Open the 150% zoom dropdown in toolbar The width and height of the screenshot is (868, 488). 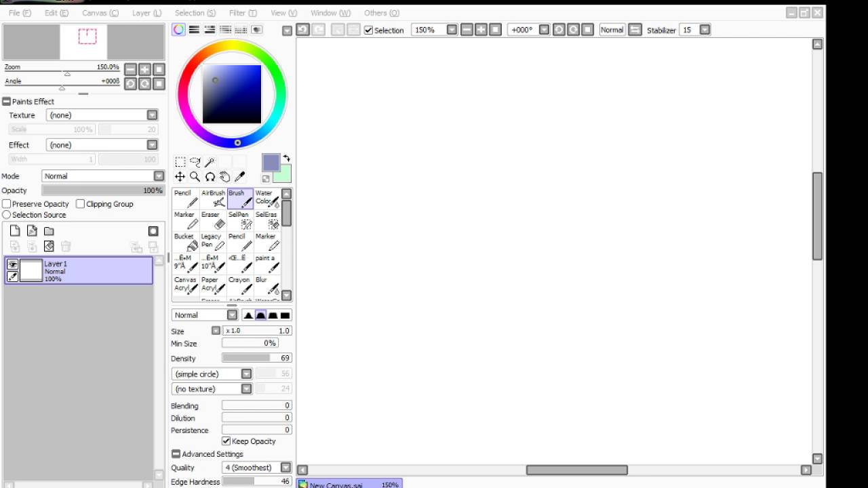[x=452, y=30]
